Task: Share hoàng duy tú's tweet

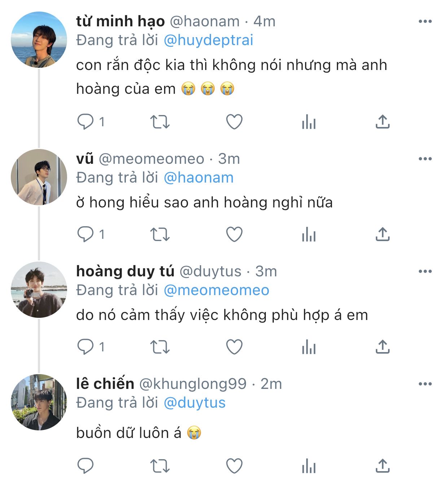Action: (x=382, y=347)
